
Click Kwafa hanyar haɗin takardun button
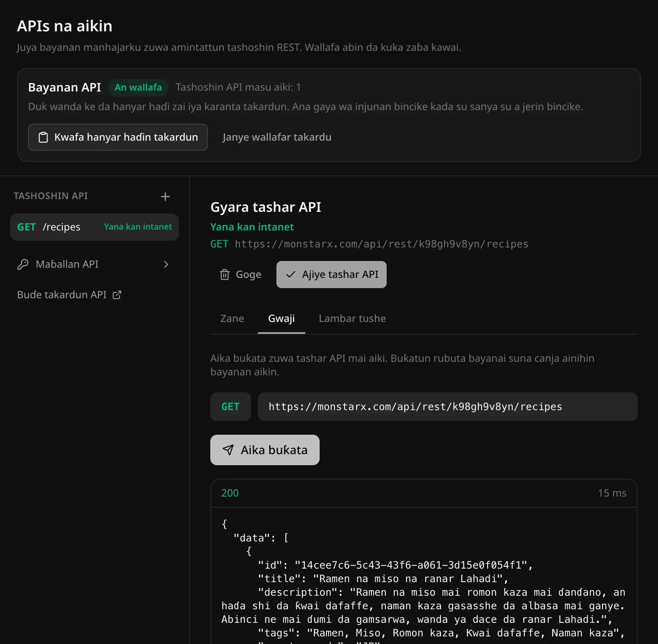pos(118,137)
